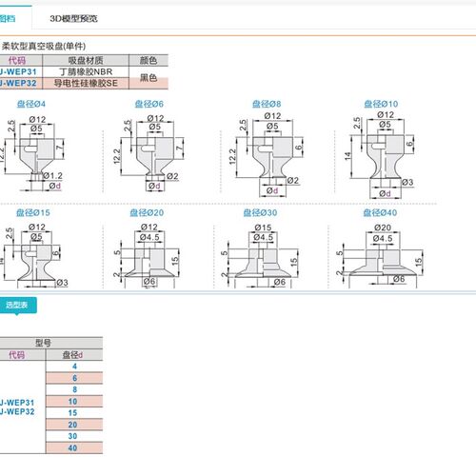Viewport: 476px width, 476px height.
Task: Click the 盘径Ø30 title label
Action: [260, 212]
